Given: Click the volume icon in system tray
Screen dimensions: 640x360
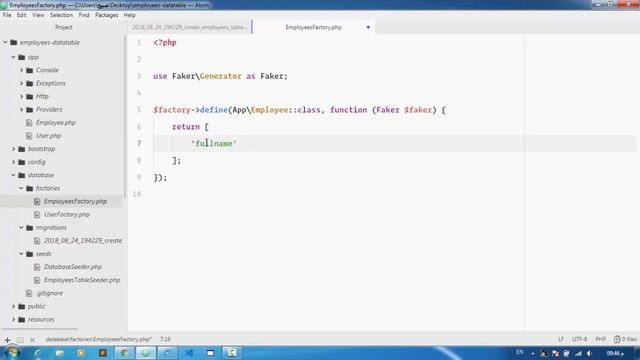Looking at the screenshot, I should point(589,353).
